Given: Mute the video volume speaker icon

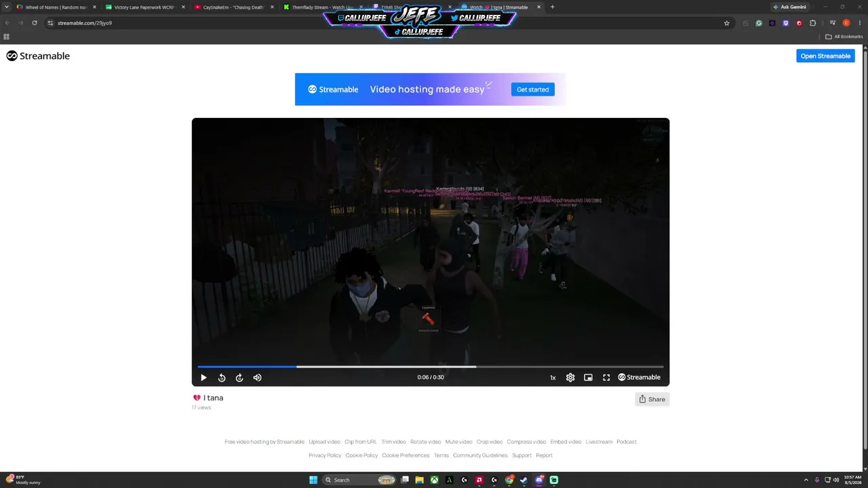Looking at the screenshot, I should (257, 378).
